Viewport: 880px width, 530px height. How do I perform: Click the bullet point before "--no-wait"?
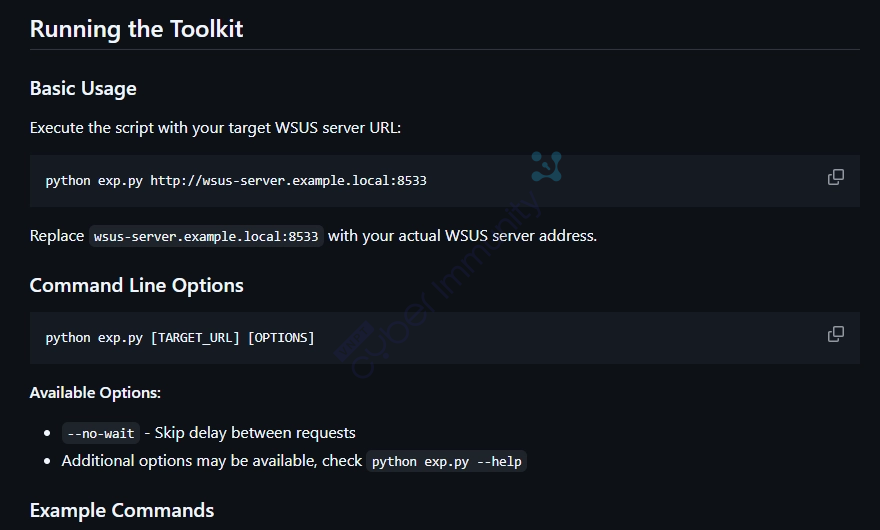(48, 434)
